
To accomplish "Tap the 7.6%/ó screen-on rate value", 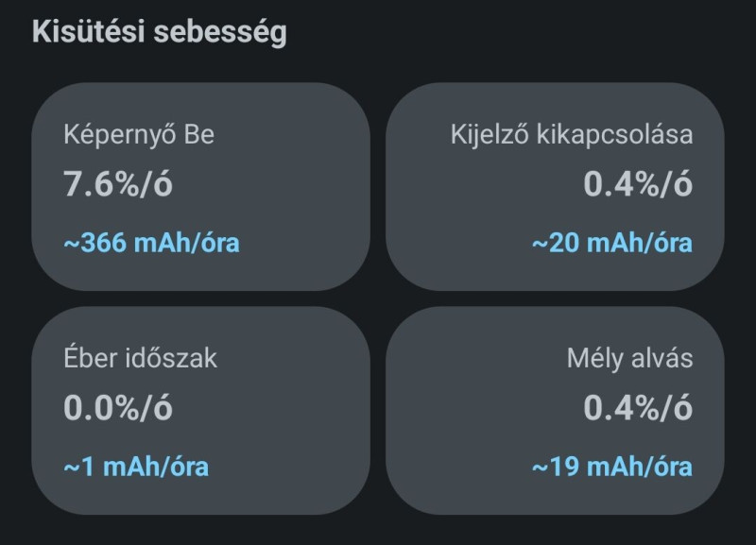I will point(118,184).
